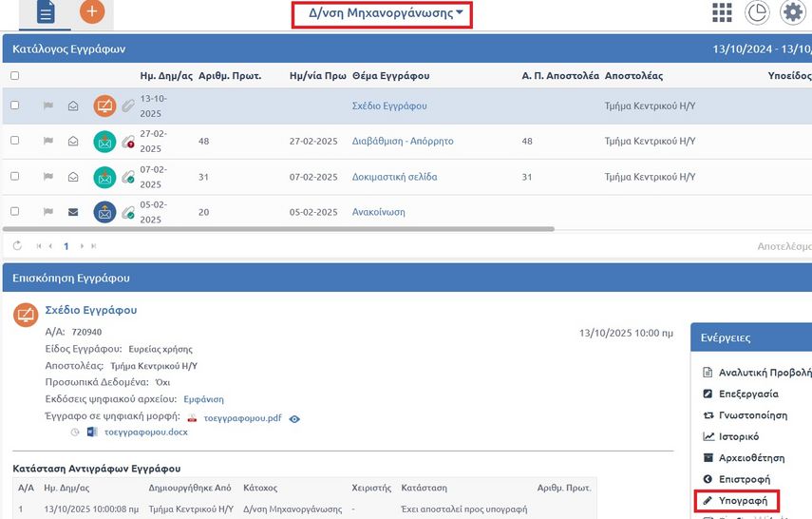Click the paperclip attachment icon in Σχέδιο Εγγράφου row
Viewport: 812px width, 519px height.
coord(126,106)
